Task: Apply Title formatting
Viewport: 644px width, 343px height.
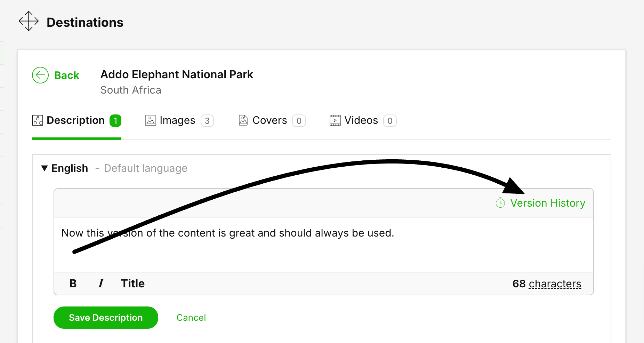Action: 133,284
